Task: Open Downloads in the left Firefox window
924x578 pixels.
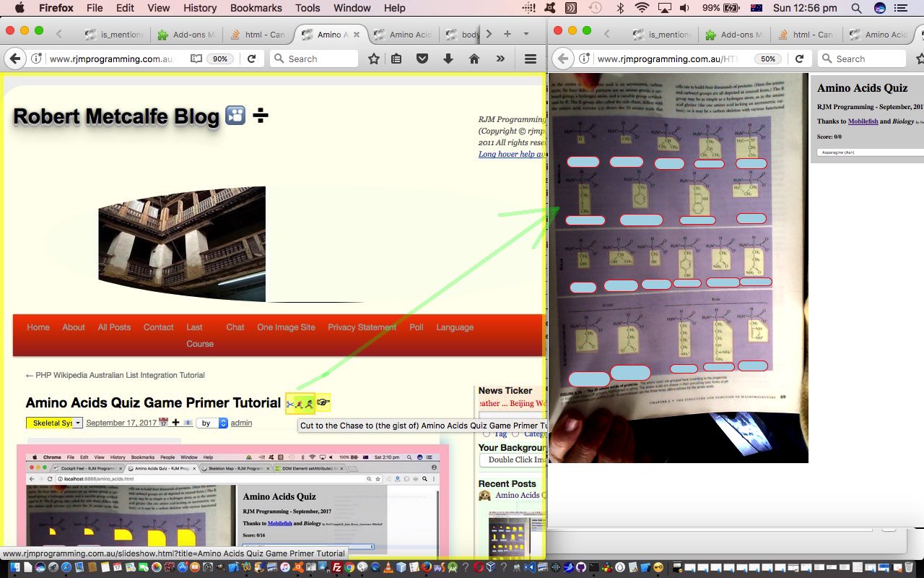Action: point(448,59)
